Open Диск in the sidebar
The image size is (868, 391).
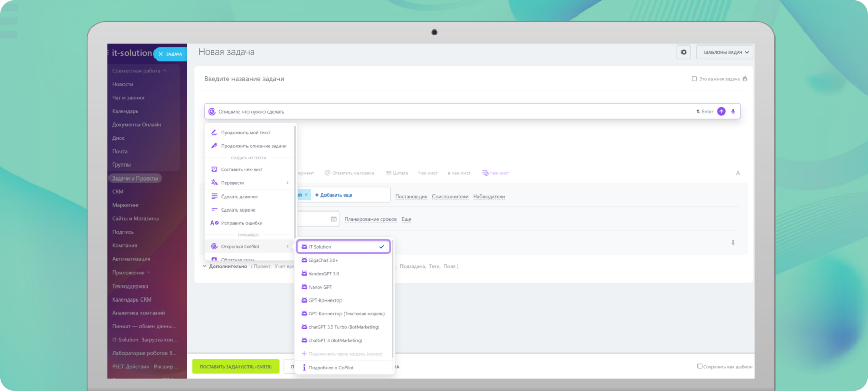(118, 138)
